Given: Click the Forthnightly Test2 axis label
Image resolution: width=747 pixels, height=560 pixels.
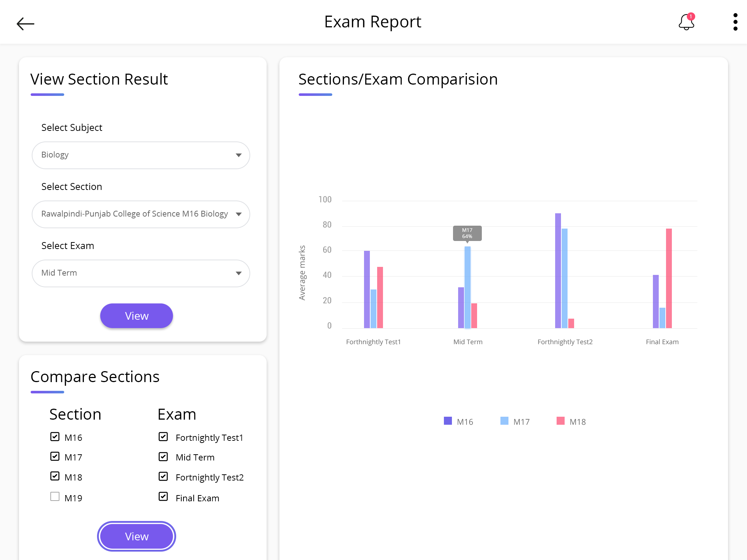Looking at the screenshot, I should [565, 342].
